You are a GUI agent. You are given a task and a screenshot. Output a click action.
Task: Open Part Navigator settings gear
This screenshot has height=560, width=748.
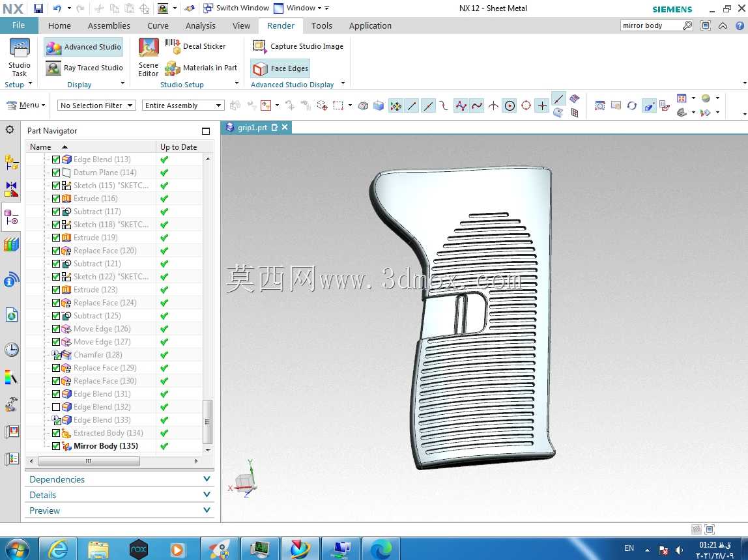[10, 130]
